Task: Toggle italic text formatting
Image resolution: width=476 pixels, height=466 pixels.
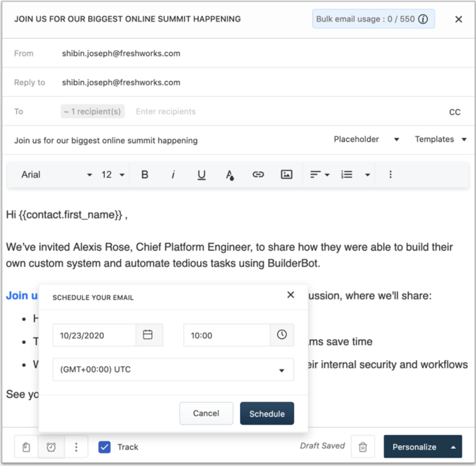Action: pos(173,175)
